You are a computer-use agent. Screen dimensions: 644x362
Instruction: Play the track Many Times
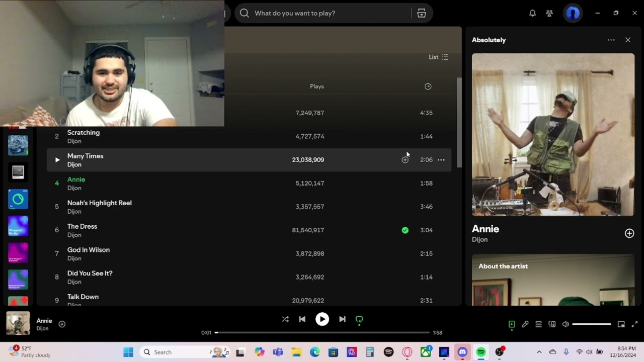57,160
